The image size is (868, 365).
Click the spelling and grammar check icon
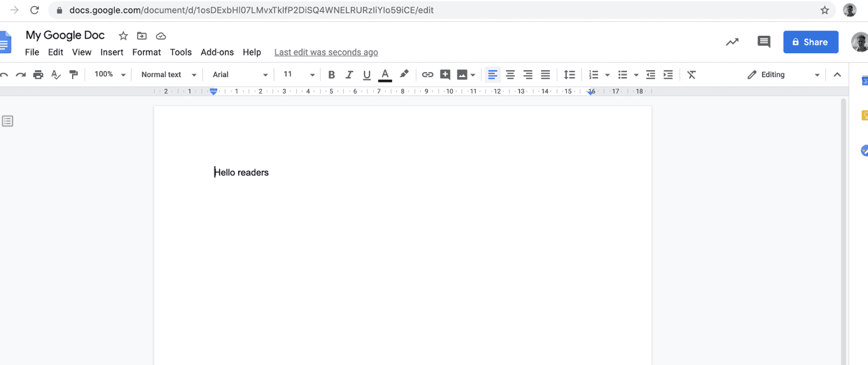point(56,75)
